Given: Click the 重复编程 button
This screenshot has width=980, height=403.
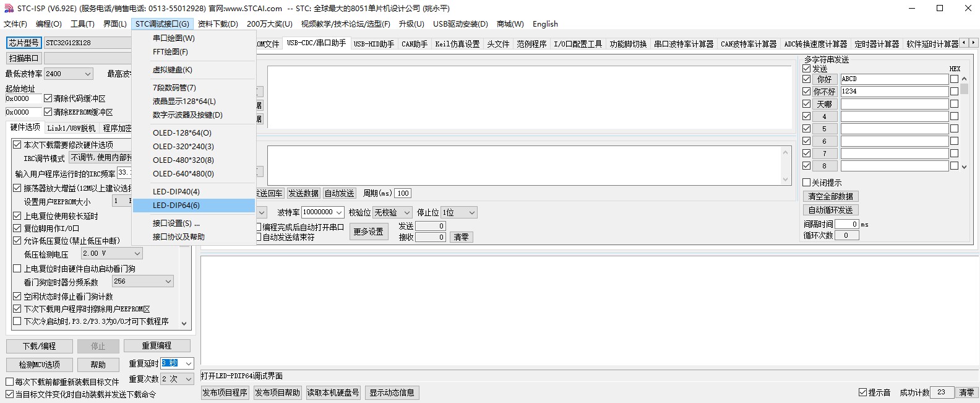Looking at the screenshot, I should (x=157, y=345).
